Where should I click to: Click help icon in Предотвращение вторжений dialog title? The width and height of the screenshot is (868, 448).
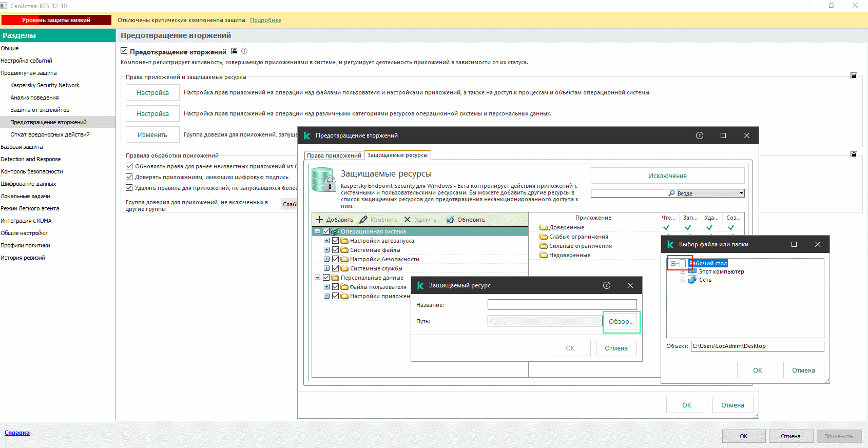coord(699,135)
